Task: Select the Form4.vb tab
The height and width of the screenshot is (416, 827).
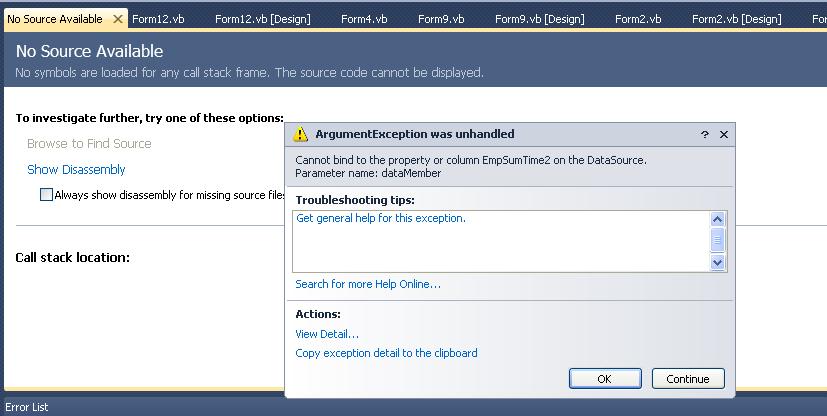Action: tap(363, 19)
